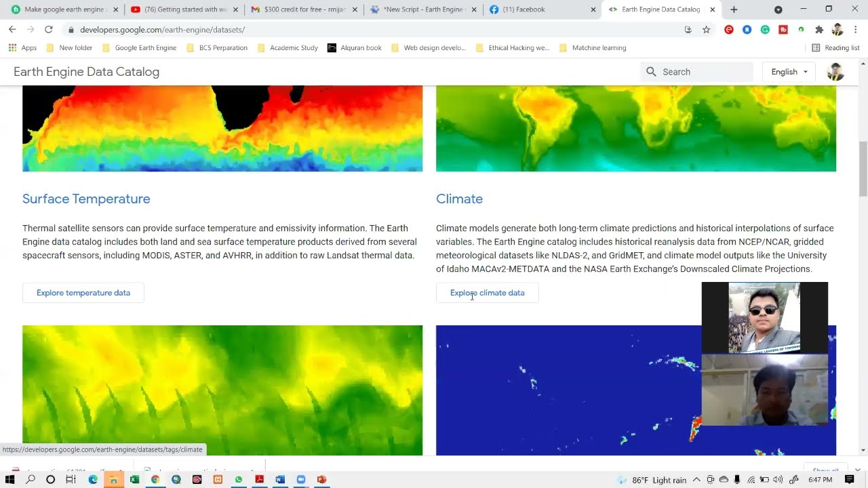The image size is (868, 488).
Task: Reload the page with the refresh icon
Action: pos(49,30)
